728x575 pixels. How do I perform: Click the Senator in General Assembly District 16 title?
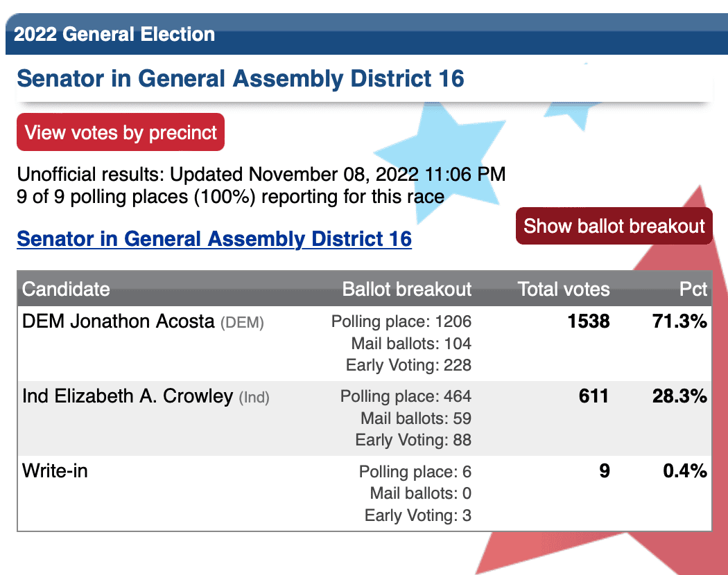pos(241,78)
